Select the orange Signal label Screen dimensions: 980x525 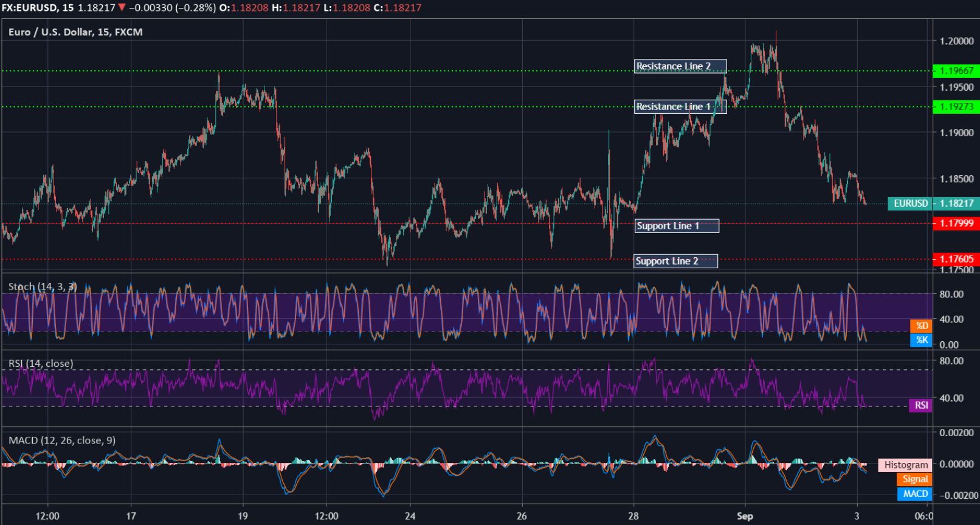(x=914, y=479)
